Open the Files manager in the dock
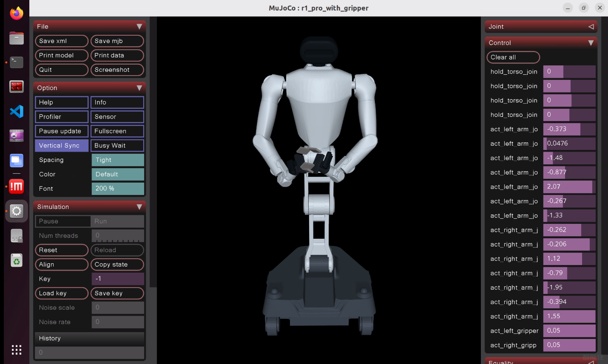608x364 pixels. 16,38
